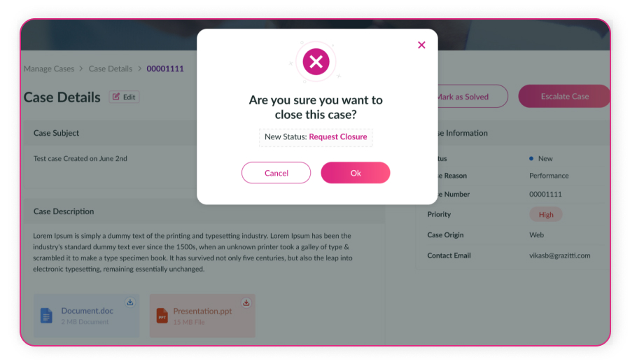Download Presentation.ppt using its download icon

click(246, 302)
